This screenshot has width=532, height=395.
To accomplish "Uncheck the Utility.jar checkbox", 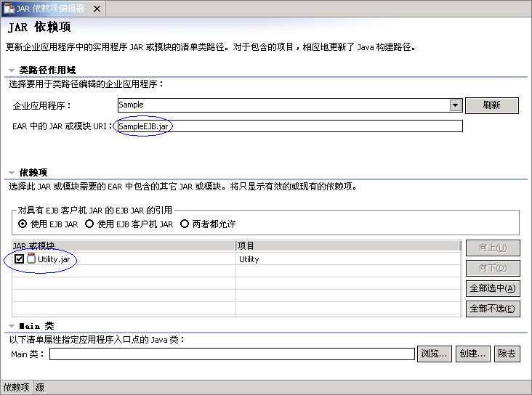I will pyautogui.click(x=19, y=259).
